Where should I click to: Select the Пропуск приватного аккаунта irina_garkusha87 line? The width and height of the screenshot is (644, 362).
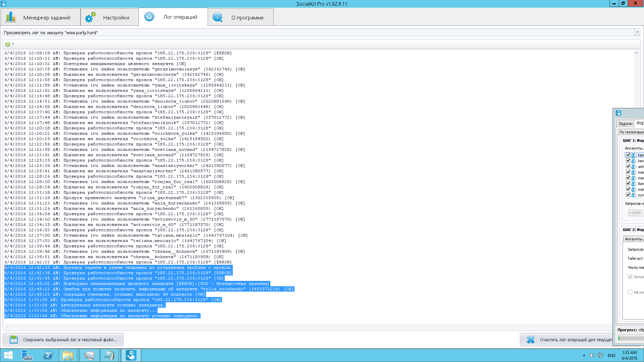coord(119,198)
